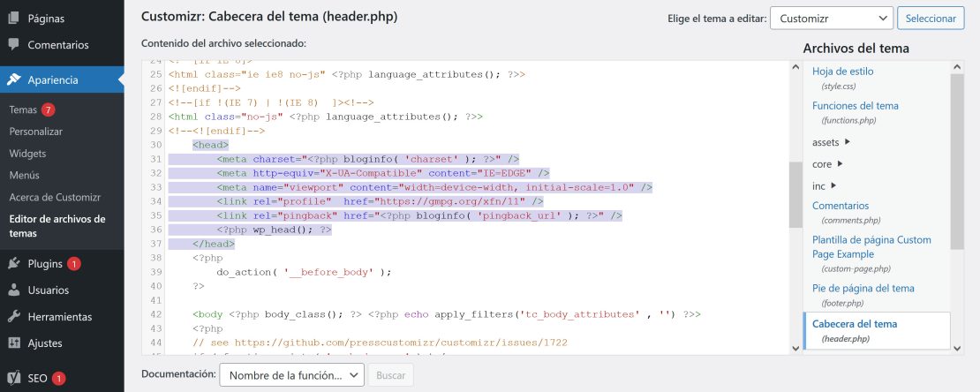Open Widgets submenu item
The image size is (980, 392).
(x=27, y=153)
